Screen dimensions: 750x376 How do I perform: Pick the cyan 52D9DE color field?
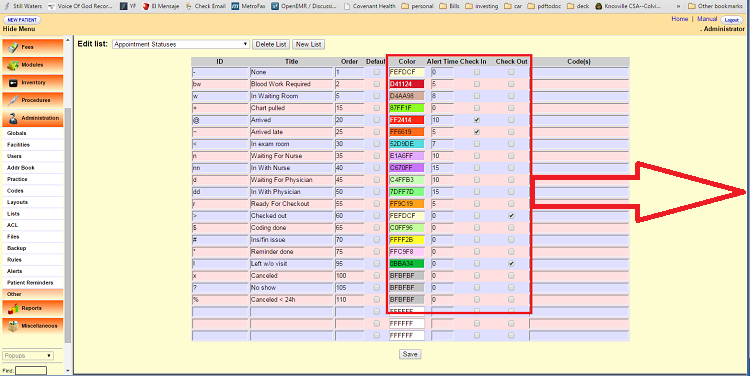(407, 144)
